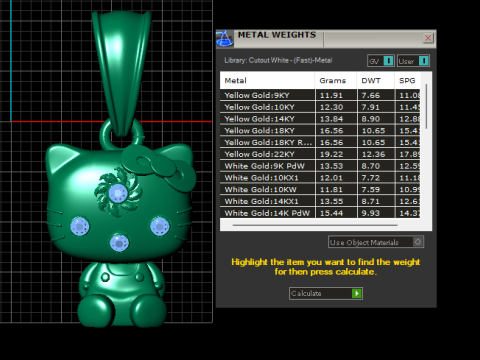Select the Yellow Gold:22KY row
Viewport: 480px width, 360px height.
point(320,154)
